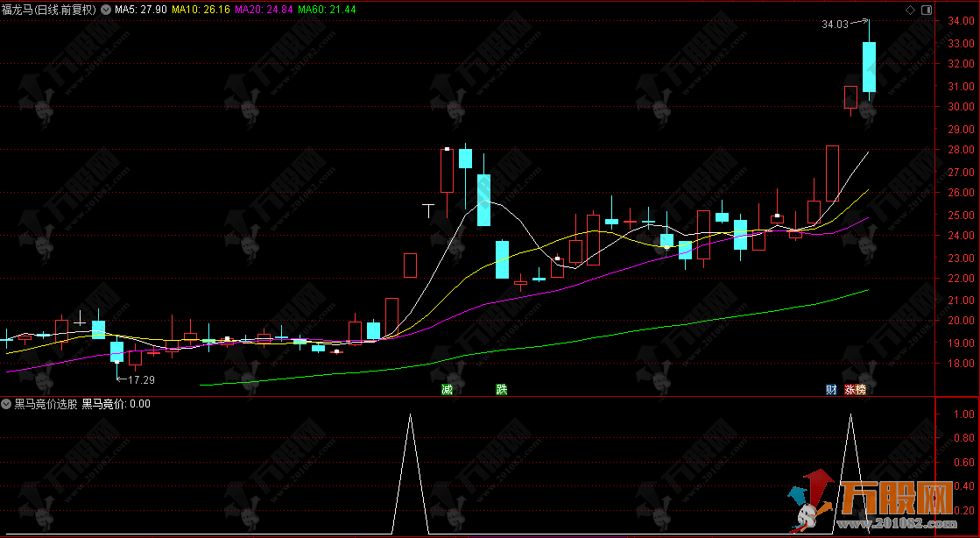Click the 28.00 price axis label

(x=961, y=150)
